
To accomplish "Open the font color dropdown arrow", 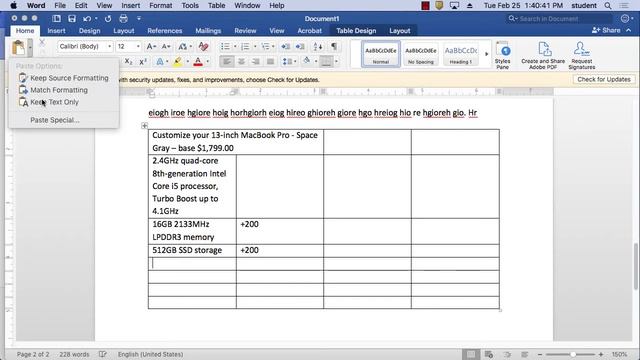I will (208, 62).
